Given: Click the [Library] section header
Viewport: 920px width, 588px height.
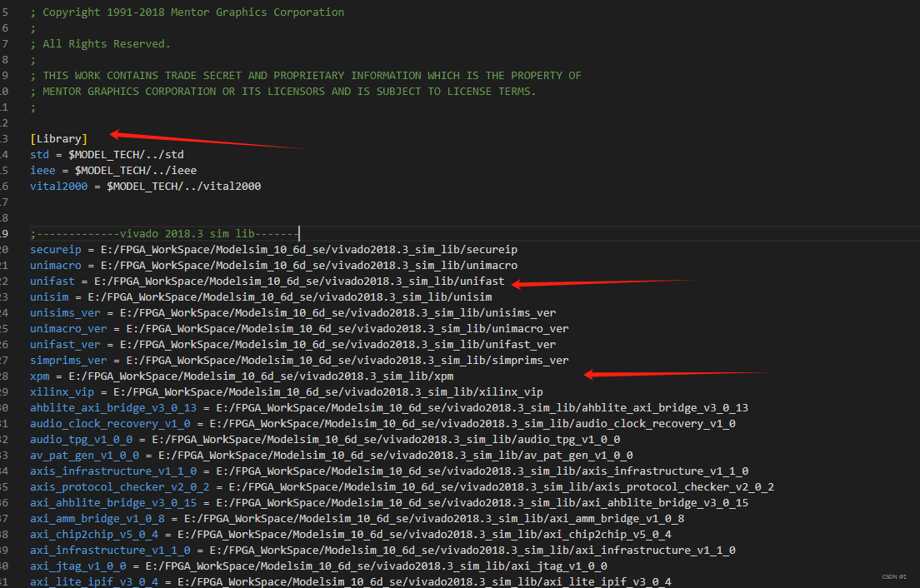Looking at the screenshot, I should coord(58,139).
